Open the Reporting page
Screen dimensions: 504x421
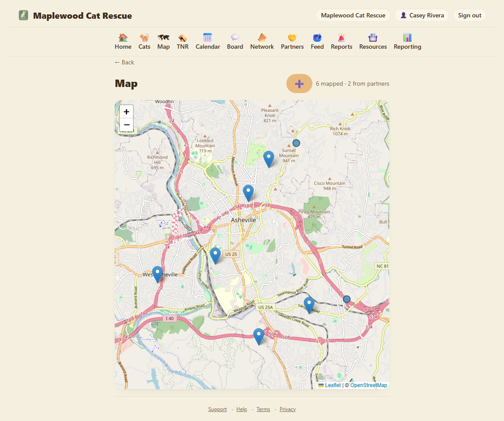407,41
